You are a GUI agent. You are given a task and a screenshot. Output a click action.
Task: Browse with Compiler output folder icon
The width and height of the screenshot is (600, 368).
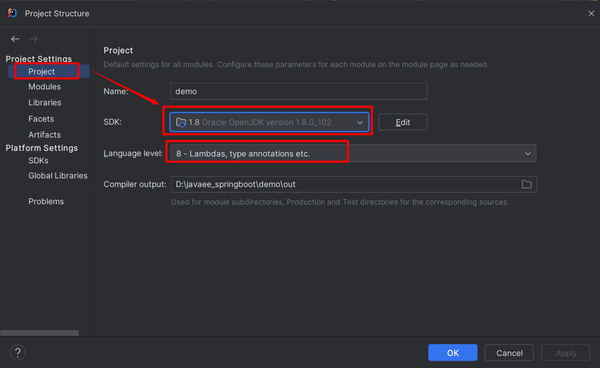tap(527, 184)
